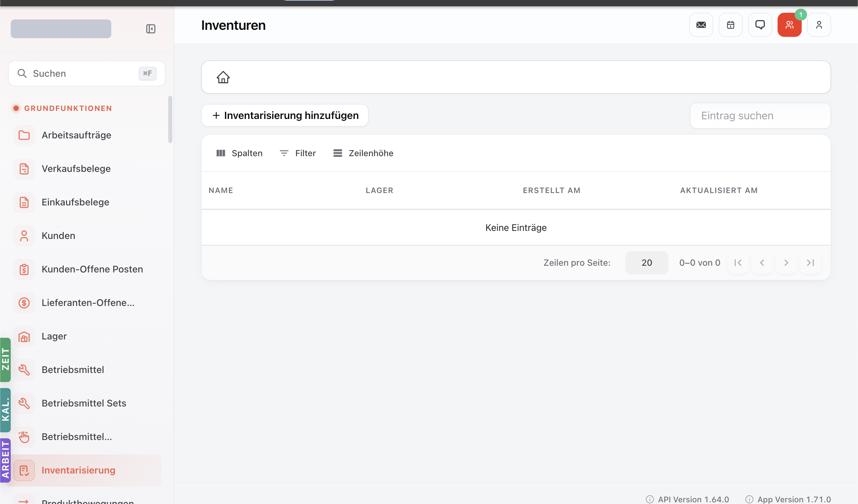Click the 'Keine Einträge' empty message
The height and width of the screenshot is (504, 858).
[516, 228]
